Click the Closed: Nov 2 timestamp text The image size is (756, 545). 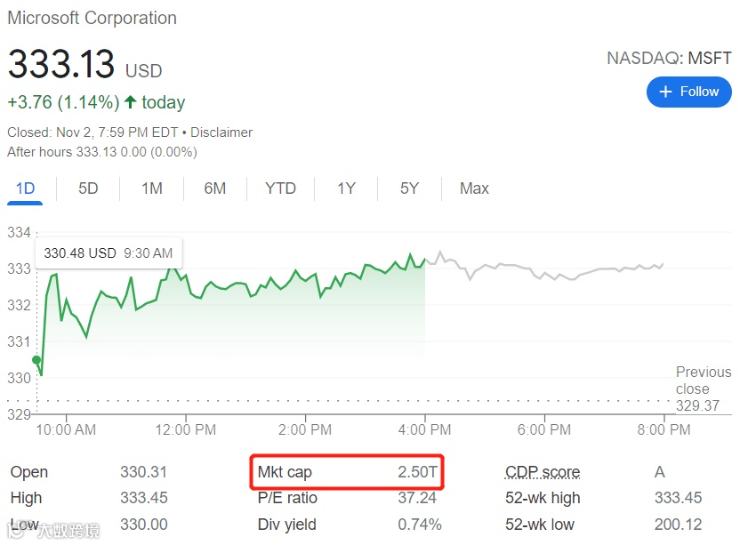click(x=92, y=132)
